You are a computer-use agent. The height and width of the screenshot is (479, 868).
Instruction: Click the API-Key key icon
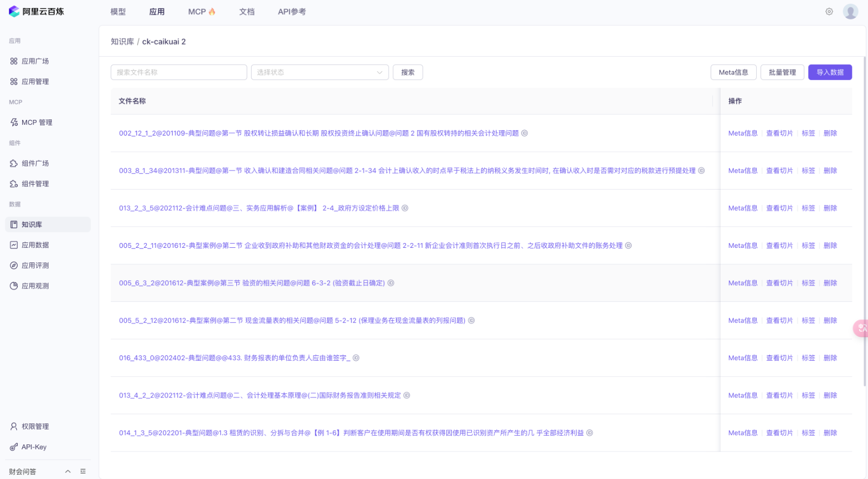point(14,447)
